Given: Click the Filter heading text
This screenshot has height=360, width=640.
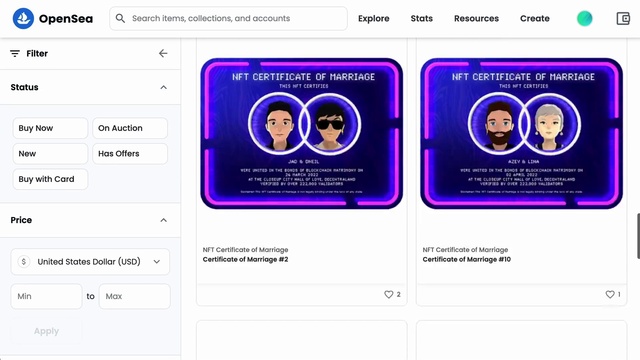Looking at the screenshot, I should (x=37, y=53).
